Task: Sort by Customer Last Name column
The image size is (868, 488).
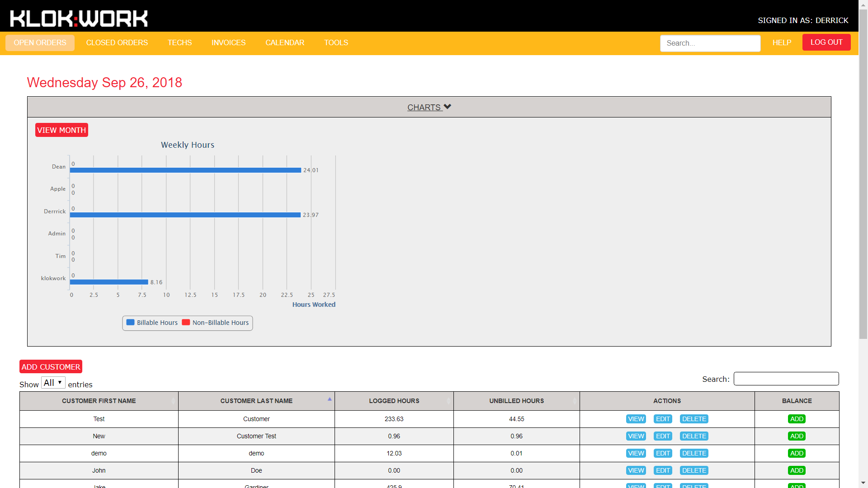Action: tap(256, 401)
